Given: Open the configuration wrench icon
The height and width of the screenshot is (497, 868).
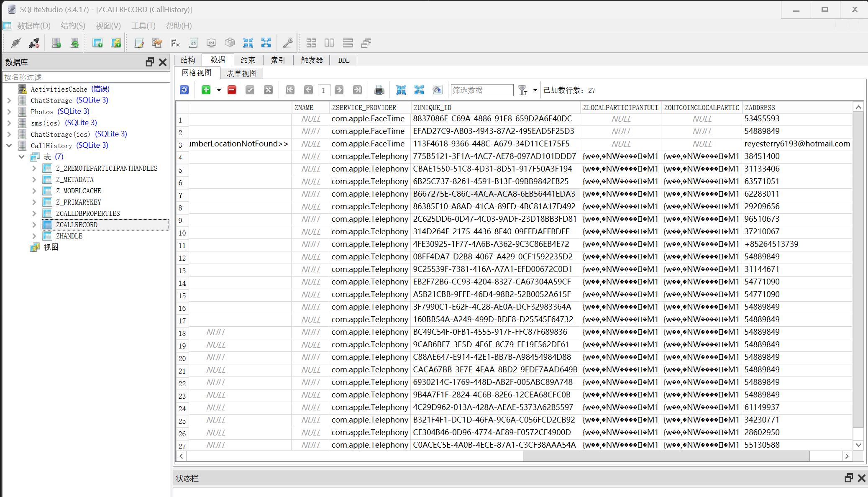Looking at the screenshot, I should (288, 43).
